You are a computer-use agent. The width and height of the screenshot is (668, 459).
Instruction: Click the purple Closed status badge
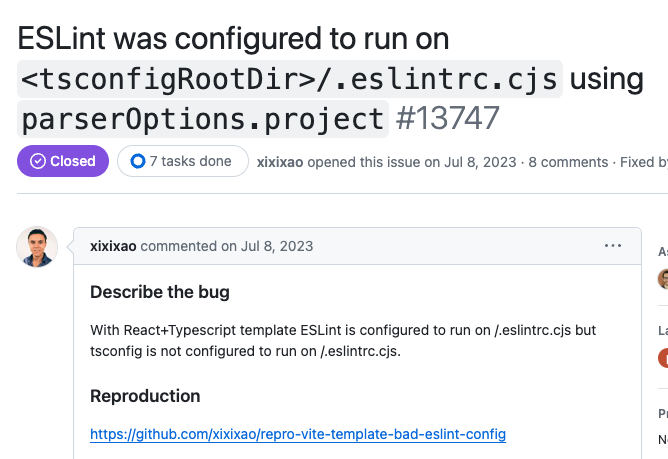click(x=63, y=161)
